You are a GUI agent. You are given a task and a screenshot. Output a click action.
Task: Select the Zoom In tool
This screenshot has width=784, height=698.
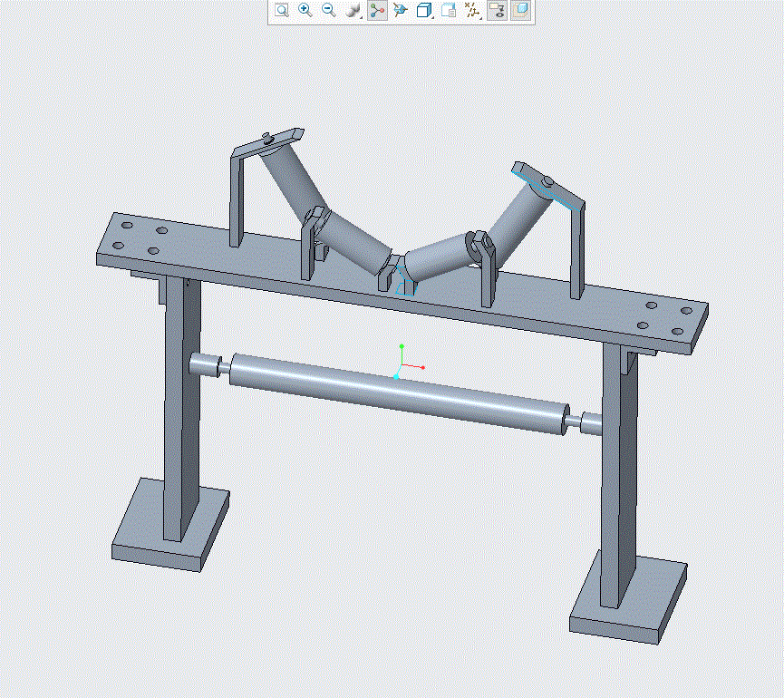[305, 10]
